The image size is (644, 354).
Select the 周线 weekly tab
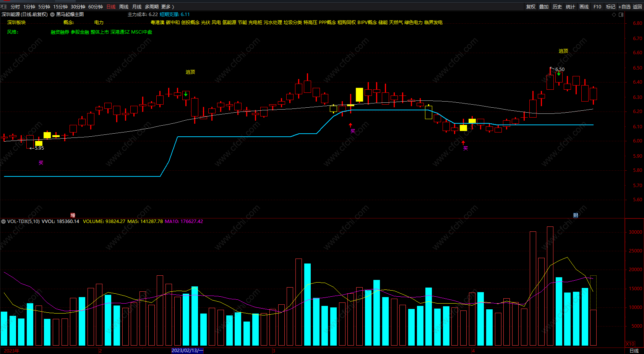124,6
